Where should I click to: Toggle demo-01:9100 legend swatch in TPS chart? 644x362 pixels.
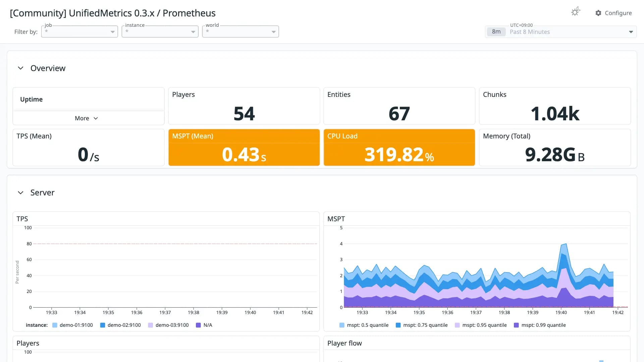tap(55, 325)
